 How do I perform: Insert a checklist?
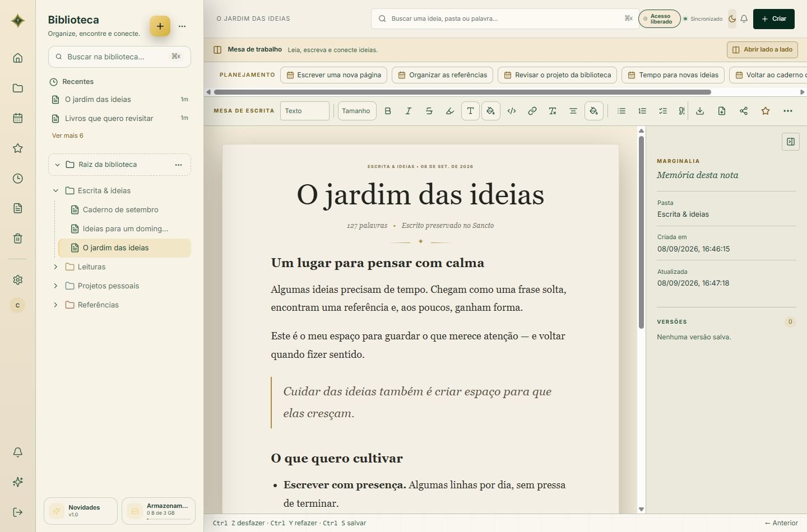(663, 111)
